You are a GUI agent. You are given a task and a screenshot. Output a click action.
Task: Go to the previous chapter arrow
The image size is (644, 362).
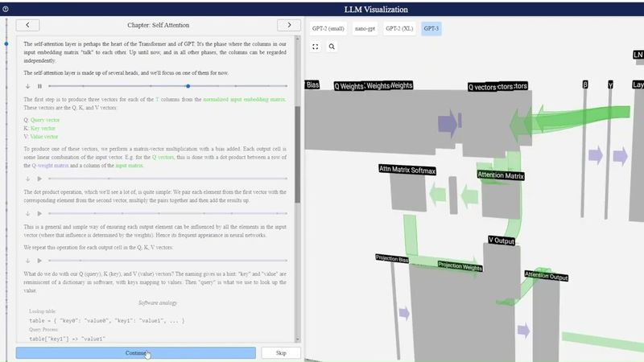pyautogui.click(x=27, y=25)
